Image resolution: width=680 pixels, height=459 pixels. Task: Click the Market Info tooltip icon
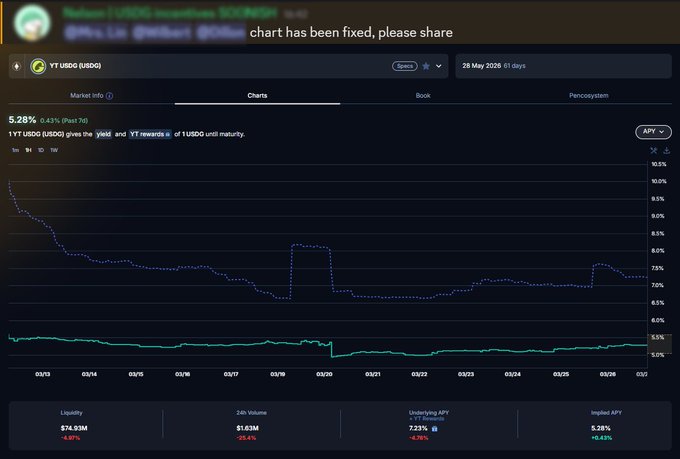[109, 96]
